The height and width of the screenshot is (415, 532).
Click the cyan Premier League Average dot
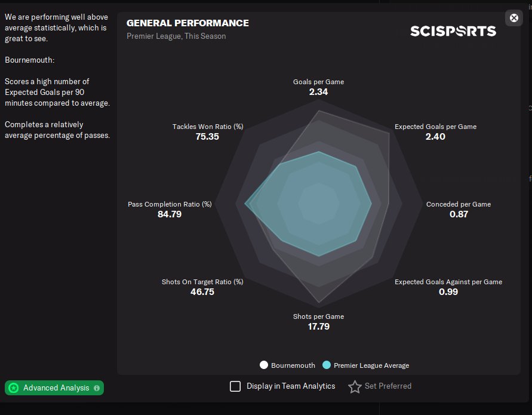[326, 365]
